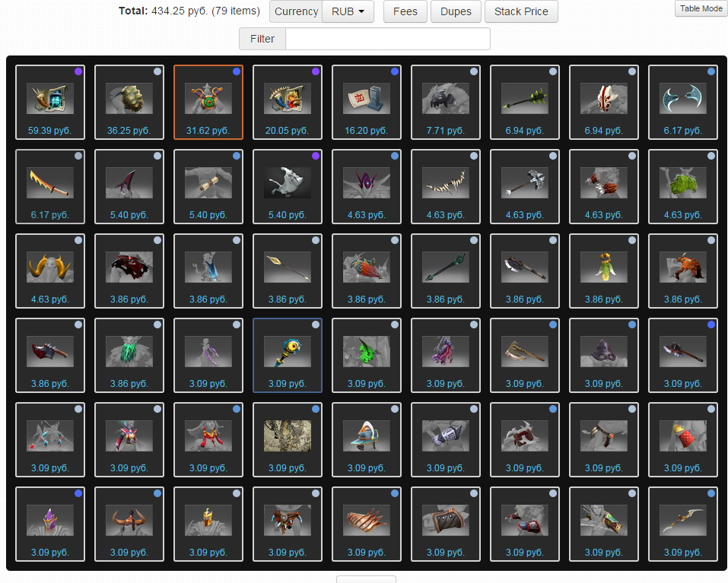Select the red spiked pauldron, 3.09 руб.
The height and width of the screenshot is (583, 728).
pyautogui.click(x=525, y=439)
